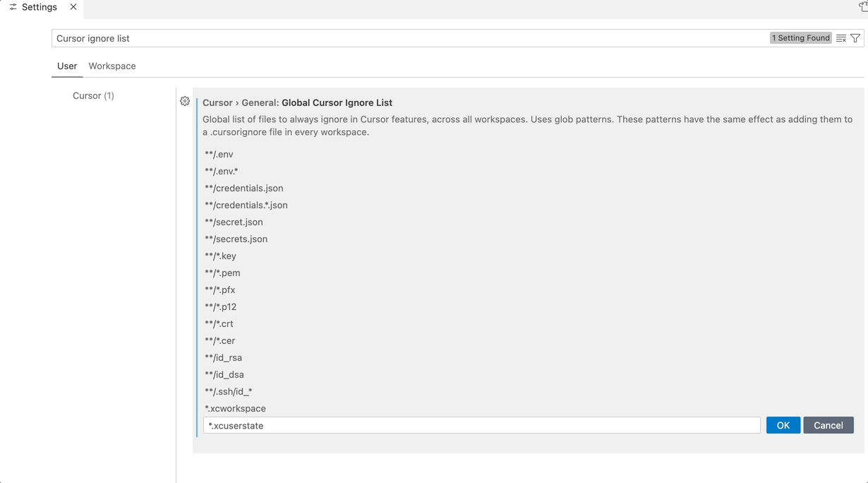Select the **/credentials.json entry
Viewport: 868px width, 483px height.
(243, 188)
